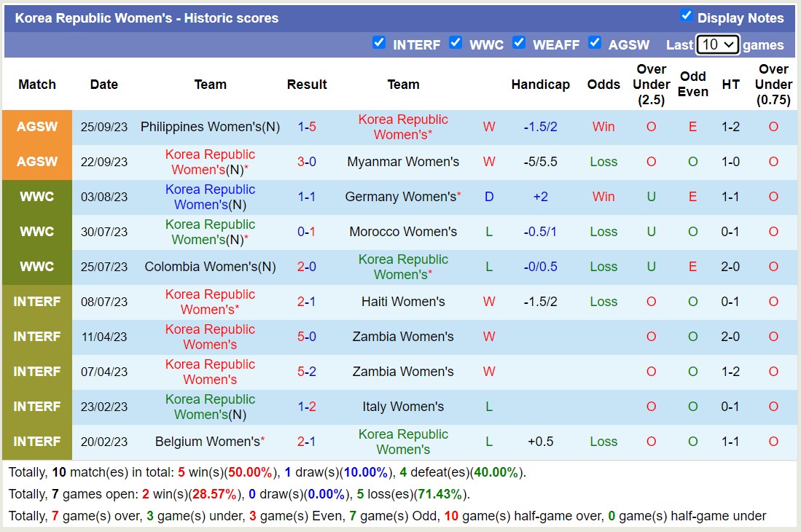Uncheck the INTERF filter checkbox
801x532 pixels.
click(x=378, y=43)
